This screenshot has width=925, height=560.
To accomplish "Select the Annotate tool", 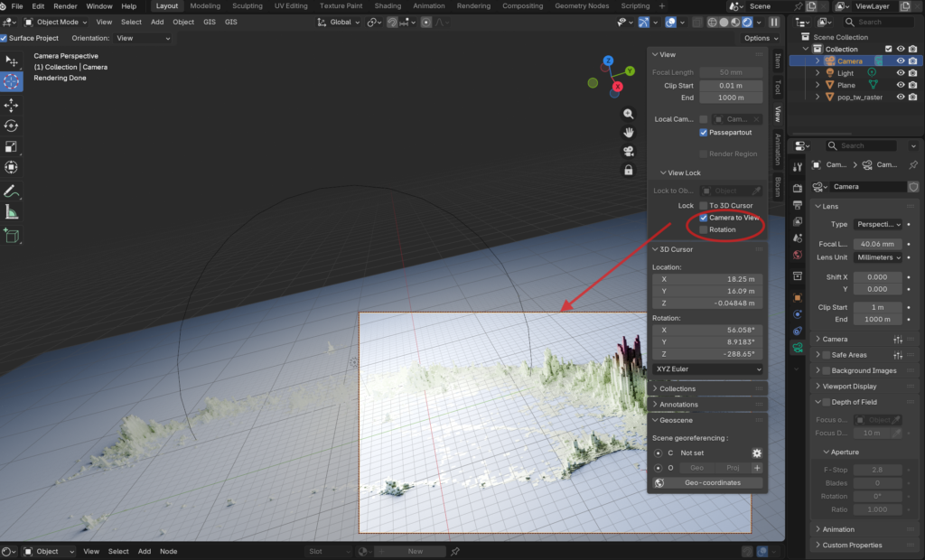I will [x=11, y=191].
